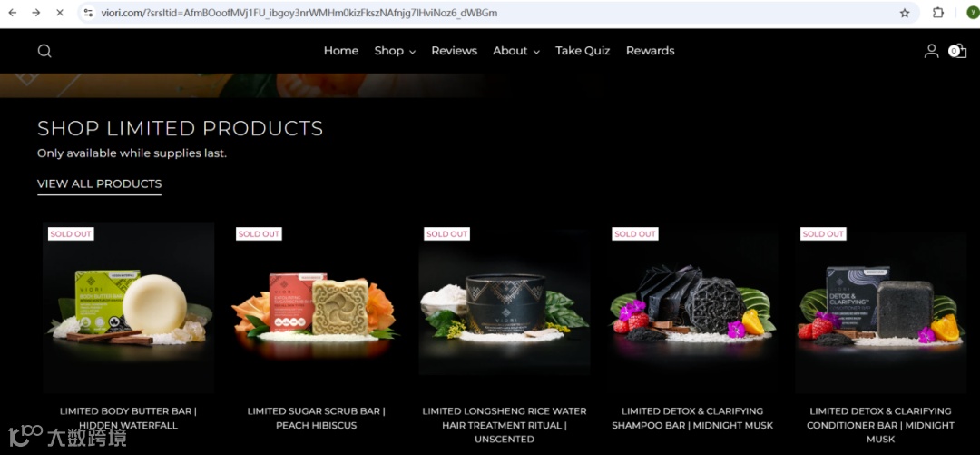Click the browser back arrow
The image size is (980, 455).
(13, 13)
